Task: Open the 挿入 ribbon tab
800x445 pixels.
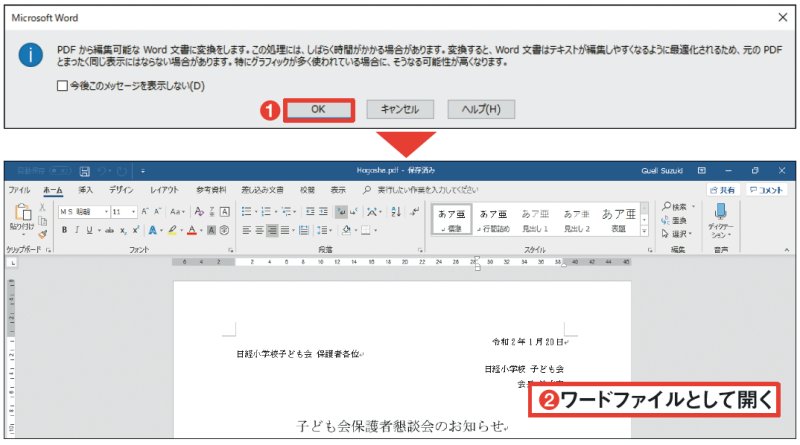Action: [x=86, y=189]
